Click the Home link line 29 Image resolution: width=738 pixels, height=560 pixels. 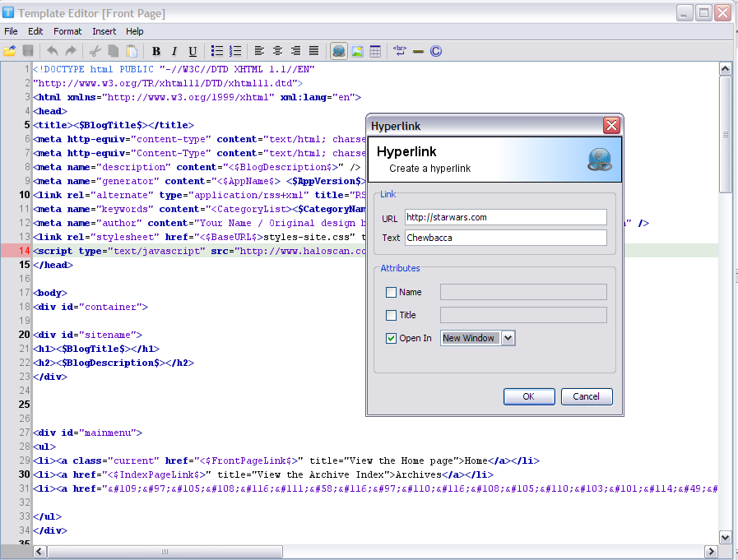pos(286,460)
